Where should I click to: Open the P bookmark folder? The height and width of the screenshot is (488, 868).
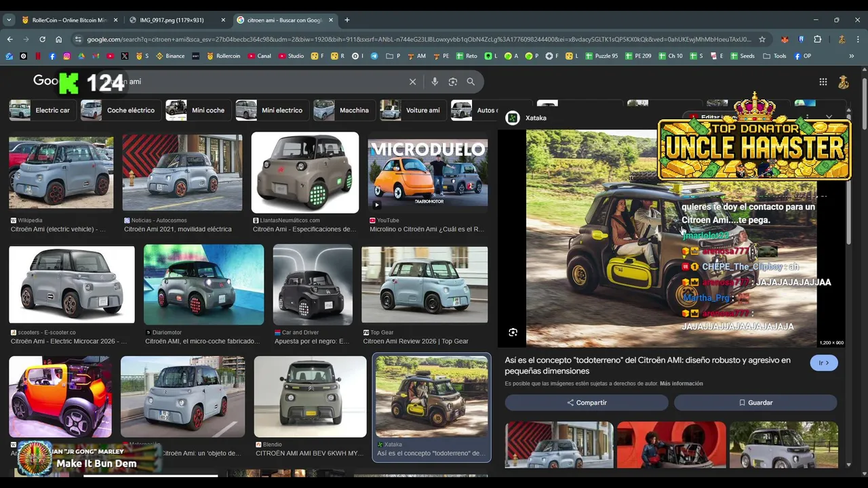(x=393, y=56)
